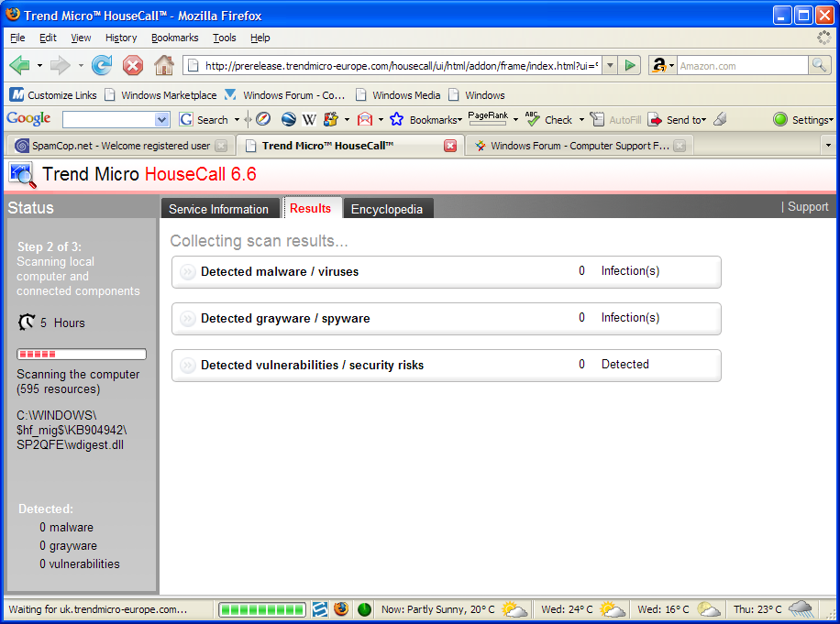Click the Now Partly Sunny weather icon
This screenshot has height=624, width=840.
(514, 609)
